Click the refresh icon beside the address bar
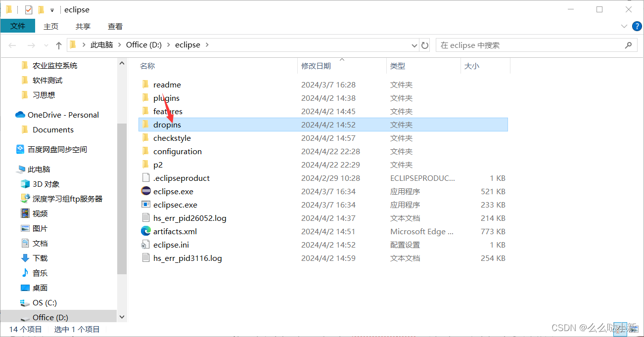The width and height of the screenshot is (644, 337). coord(424,45)
